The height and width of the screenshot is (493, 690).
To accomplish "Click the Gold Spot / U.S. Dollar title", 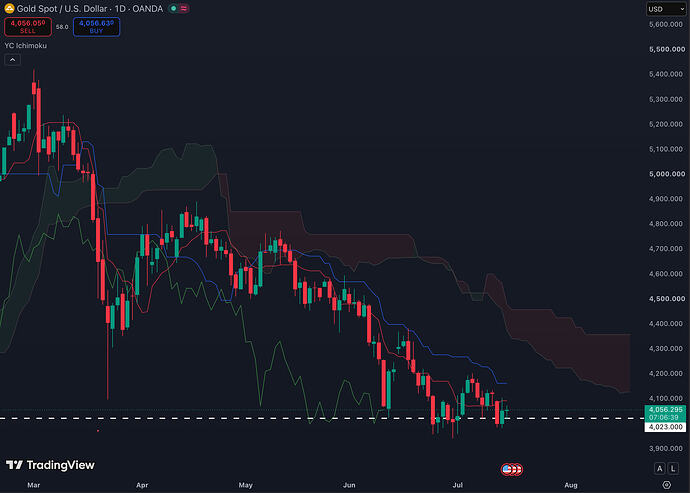I will pos(62,8).
